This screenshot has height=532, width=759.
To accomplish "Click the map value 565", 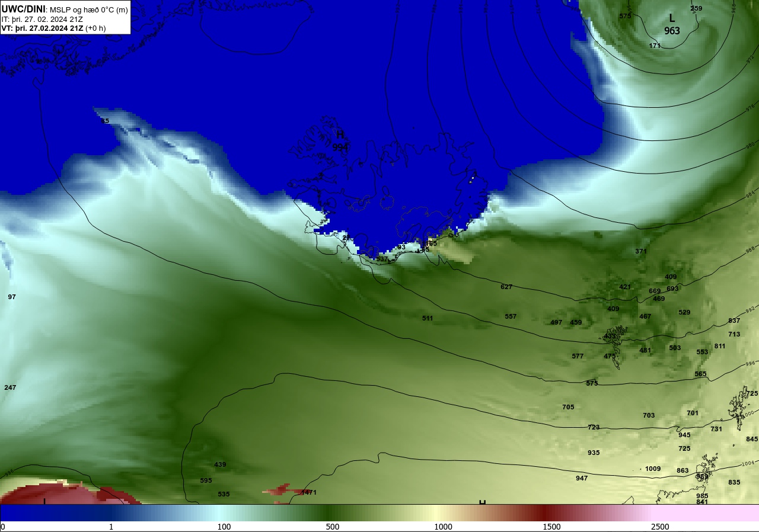I will coord(700,374).
